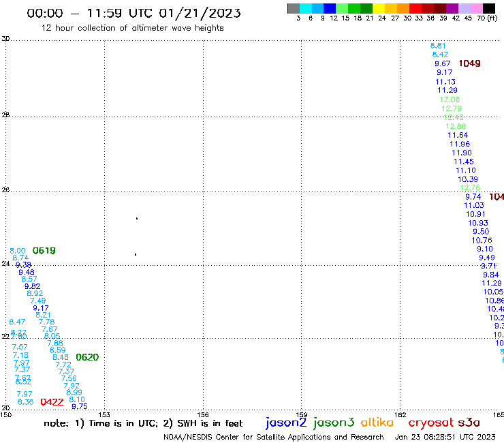Click the wave height value "11.64"

(x=458, y=135)
